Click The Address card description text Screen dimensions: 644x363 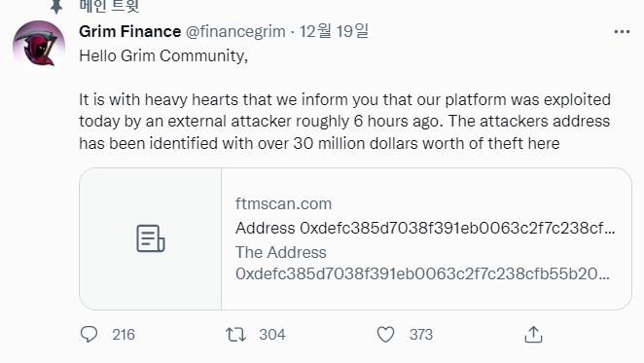point(422,263)
